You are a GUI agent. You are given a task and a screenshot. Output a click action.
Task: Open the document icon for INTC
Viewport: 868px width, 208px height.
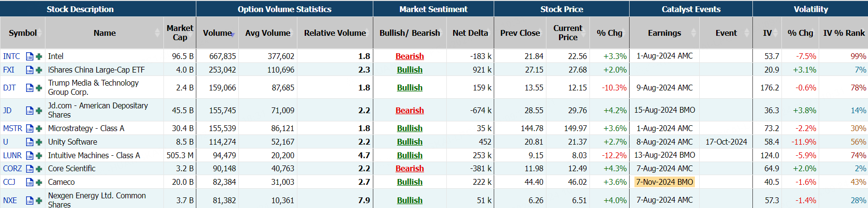29,57
